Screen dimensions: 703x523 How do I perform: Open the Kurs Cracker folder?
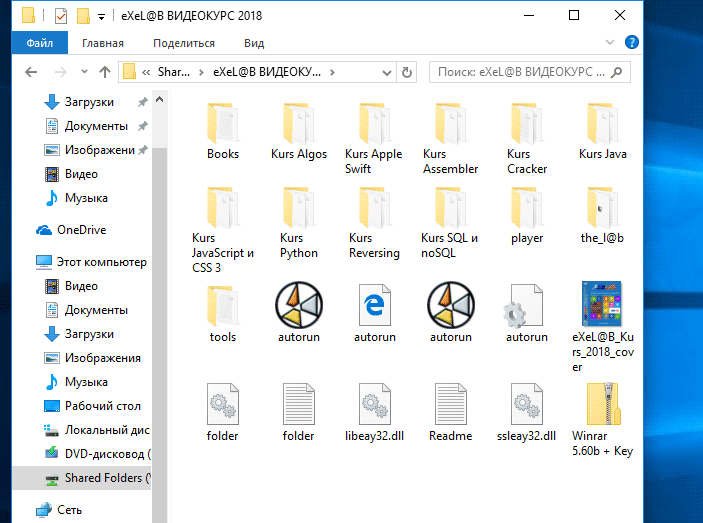click(x=527, y=138)
